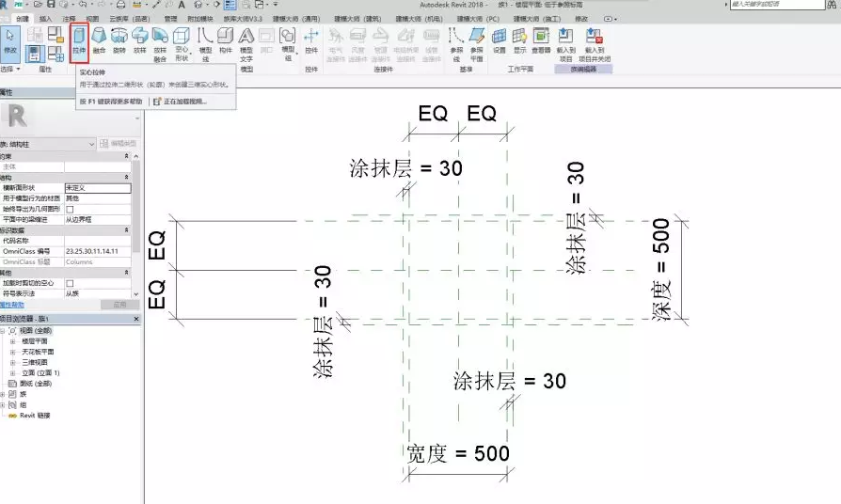Select the 深度 = 500 dimension label

(661, 269)
